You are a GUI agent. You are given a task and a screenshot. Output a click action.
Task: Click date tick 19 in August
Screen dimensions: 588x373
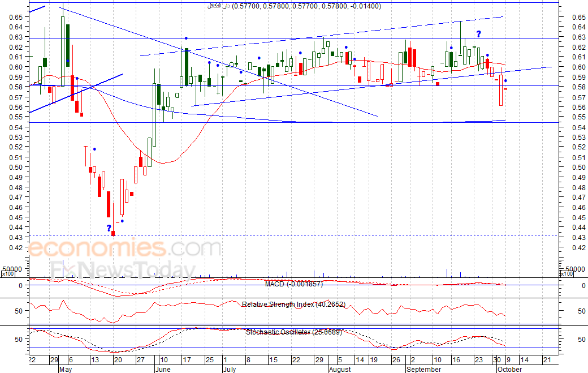pyautogui.click(x=374, y=360)
